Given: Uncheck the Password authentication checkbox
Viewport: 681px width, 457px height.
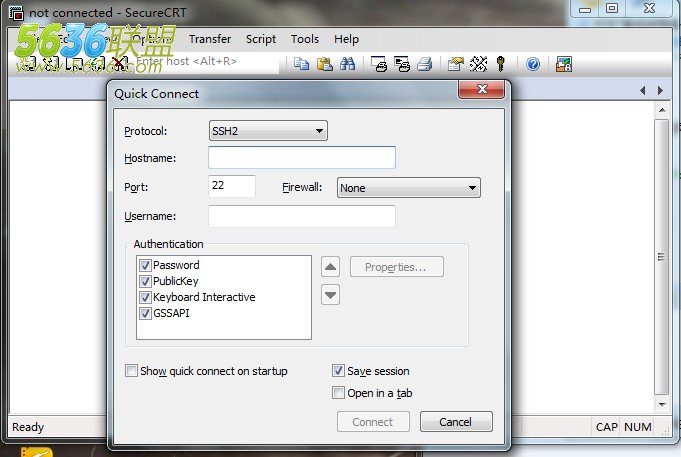Looking at the screenshot, I should [x=145, y=265].
